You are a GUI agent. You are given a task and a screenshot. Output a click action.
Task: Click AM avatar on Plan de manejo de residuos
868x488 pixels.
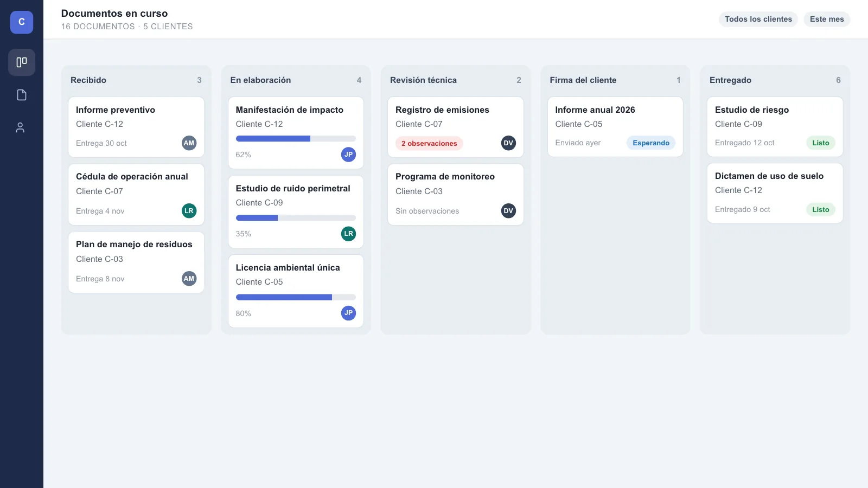pyautogui.click(x=189, y=279)
